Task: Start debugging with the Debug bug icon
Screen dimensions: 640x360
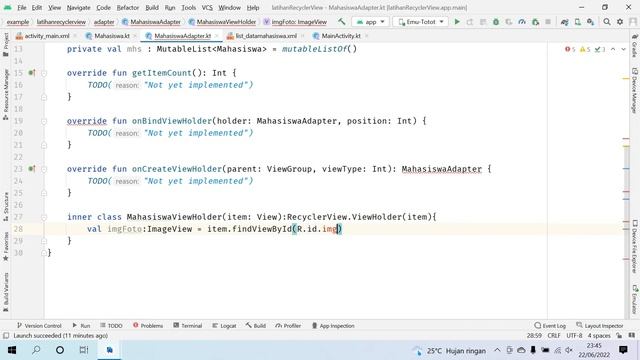Action: pos(496,22)
